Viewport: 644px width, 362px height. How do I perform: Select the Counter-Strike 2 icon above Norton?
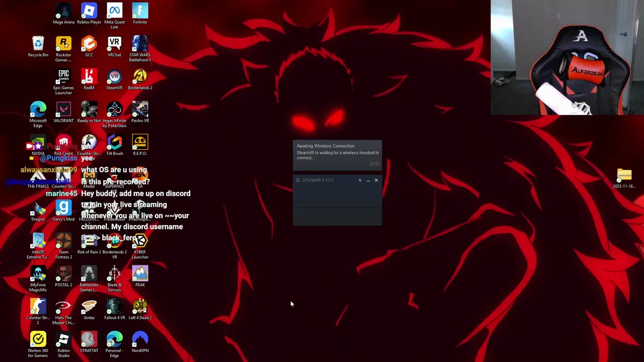pos(38,311)
